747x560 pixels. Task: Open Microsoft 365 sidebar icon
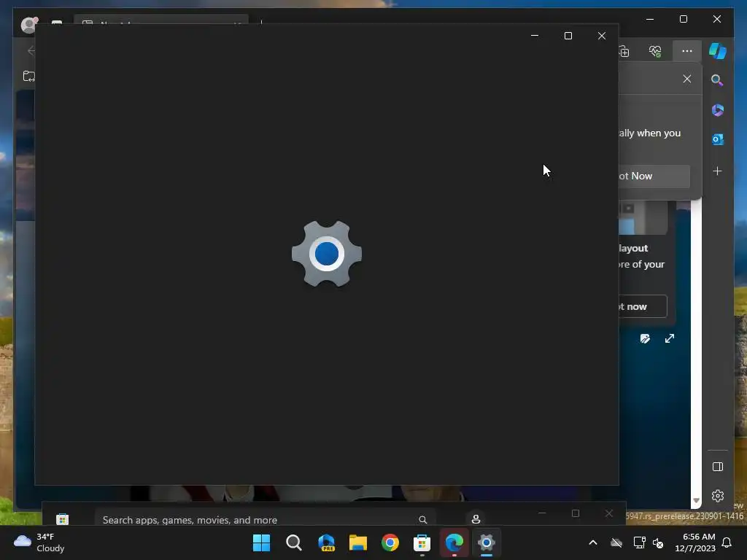pyautogui.click(x=718, y=110)
